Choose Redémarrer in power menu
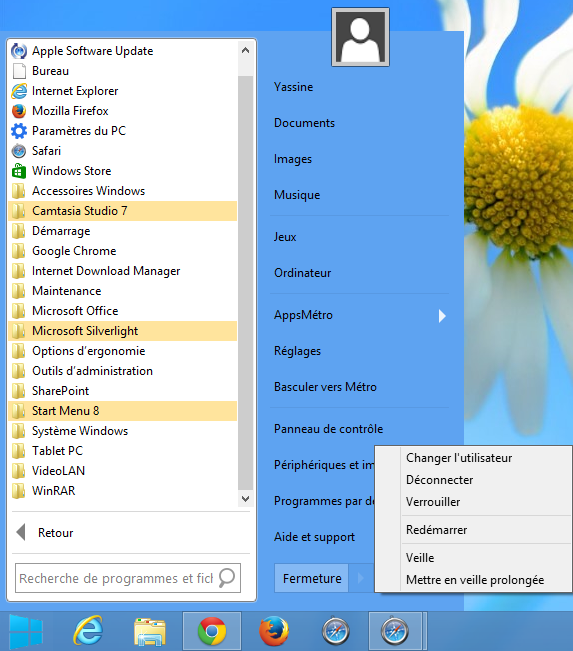Screen dimensions: 573x651 (x=436, y=530)
